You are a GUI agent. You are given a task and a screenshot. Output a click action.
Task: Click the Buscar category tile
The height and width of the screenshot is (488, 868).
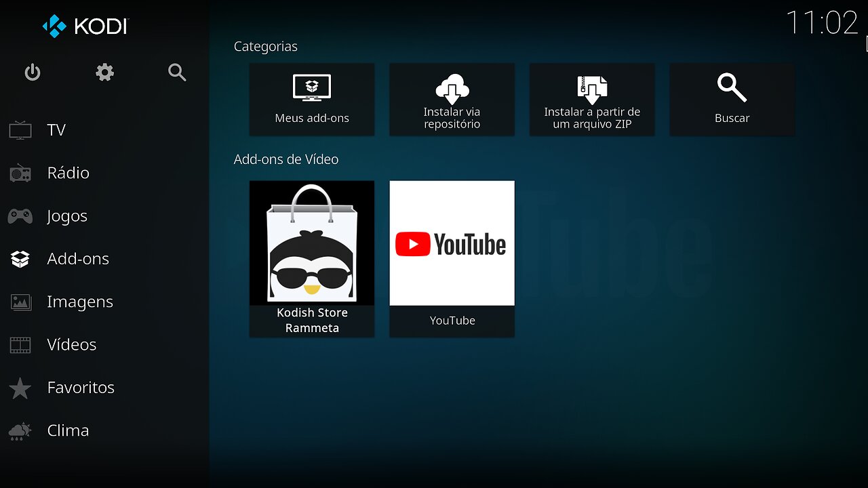(732, 100)
